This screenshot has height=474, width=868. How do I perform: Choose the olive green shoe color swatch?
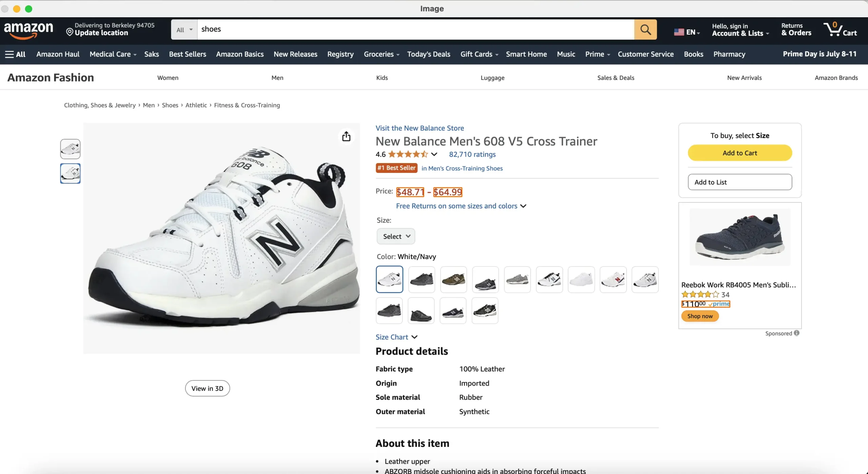tap(454, 279)
